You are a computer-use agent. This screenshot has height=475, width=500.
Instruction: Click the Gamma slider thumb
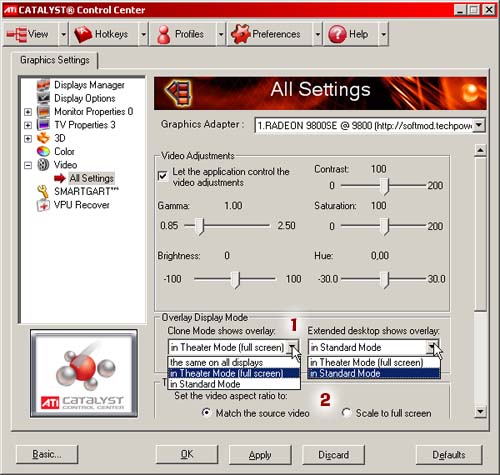(199, 227)
